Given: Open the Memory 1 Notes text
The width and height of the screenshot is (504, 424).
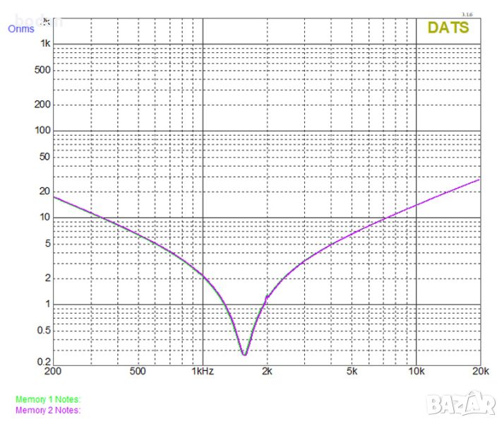Looking at the screenshot, I should click(48, 400).
